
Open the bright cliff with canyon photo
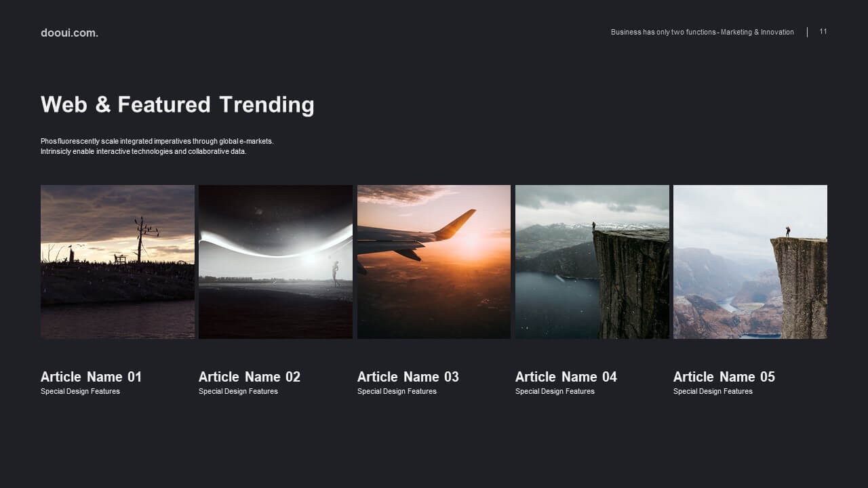[x=750, y=262]
